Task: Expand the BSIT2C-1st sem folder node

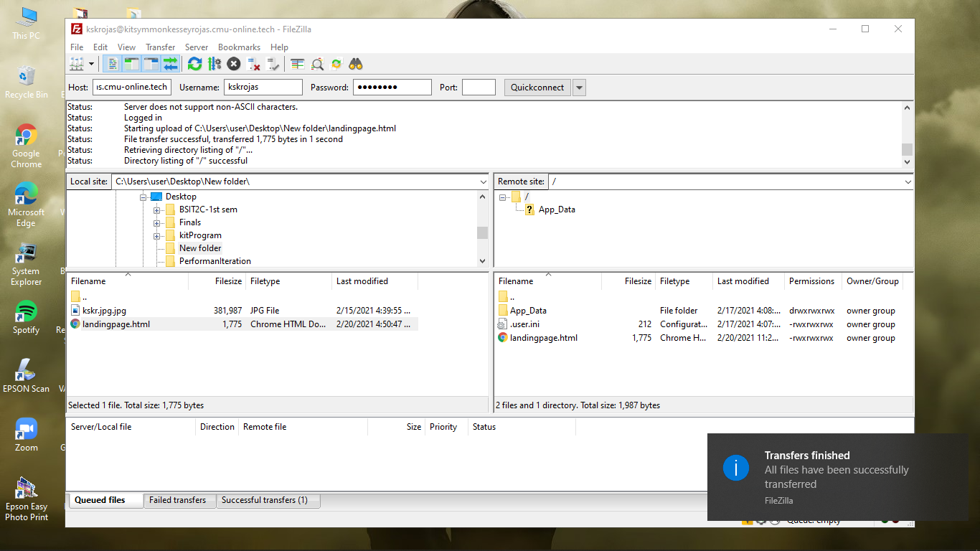Action: (156, 209)
